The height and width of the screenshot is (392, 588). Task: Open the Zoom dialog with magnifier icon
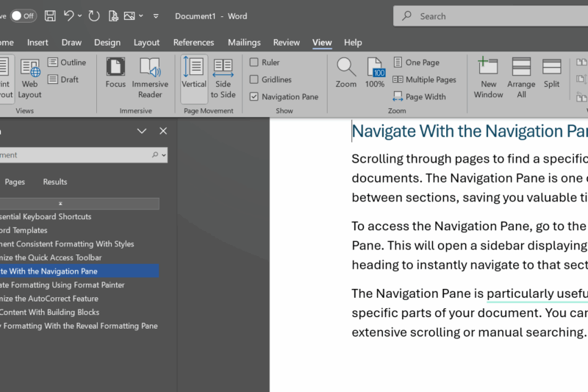point(345,74)
